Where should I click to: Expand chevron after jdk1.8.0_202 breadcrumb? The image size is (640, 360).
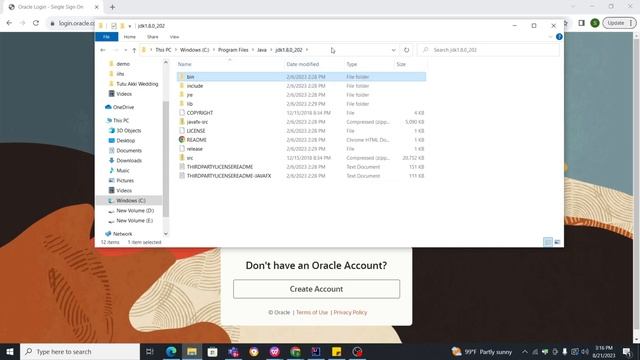307,50
